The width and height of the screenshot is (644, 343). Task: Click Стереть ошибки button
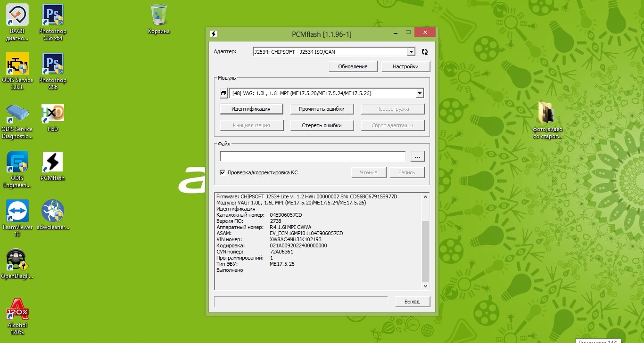click(x=322, y=125)
